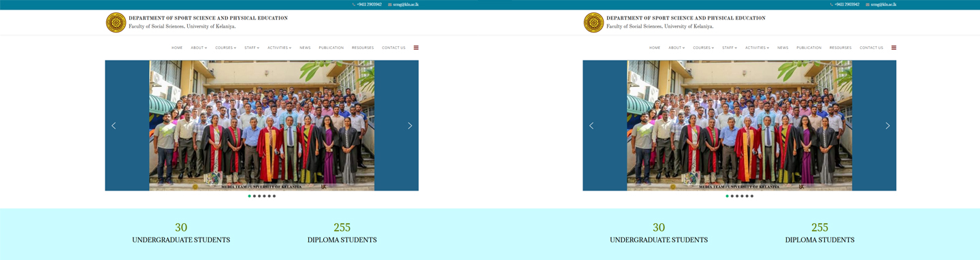Expand the ACTIVITIES dropdown on the left page
Image resolution: width=980 pixels, height=260 pixels.
[x=279, y=48]
